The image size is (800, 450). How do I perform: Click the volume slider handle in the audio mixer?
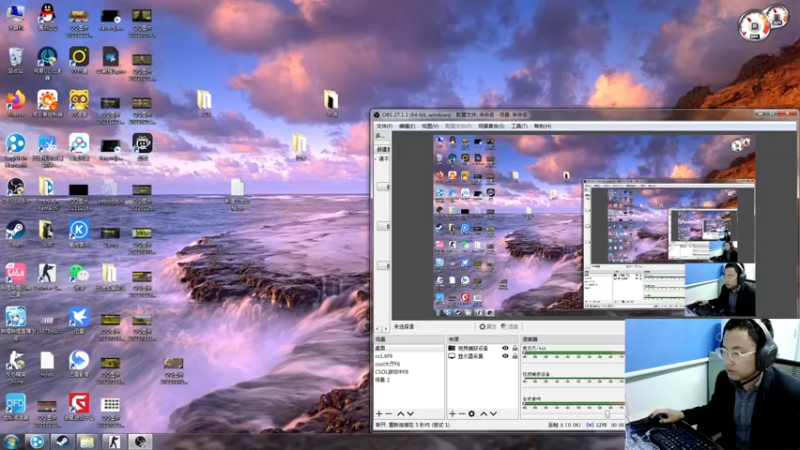point(607,414)
